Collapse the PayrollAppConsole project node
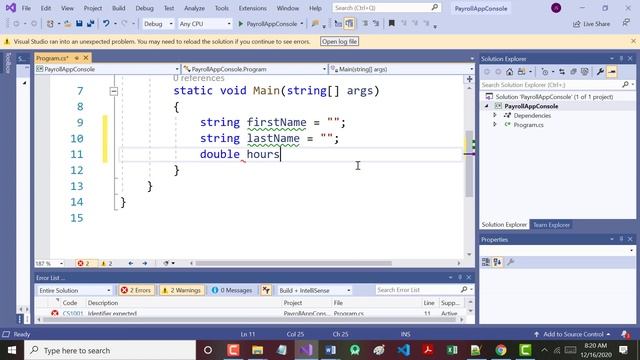This screenshot has width=640, height=360. (x=487, y=106)
